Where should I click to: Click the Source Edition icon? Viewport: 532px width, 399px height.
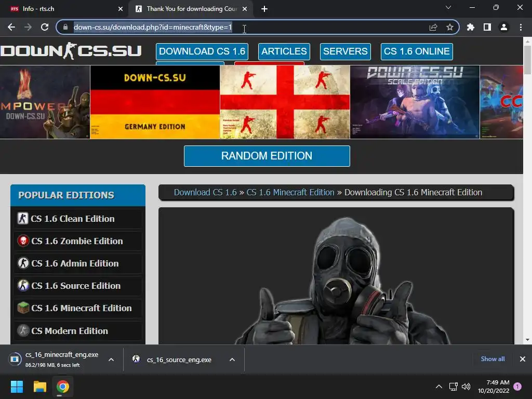click(23, 286)
